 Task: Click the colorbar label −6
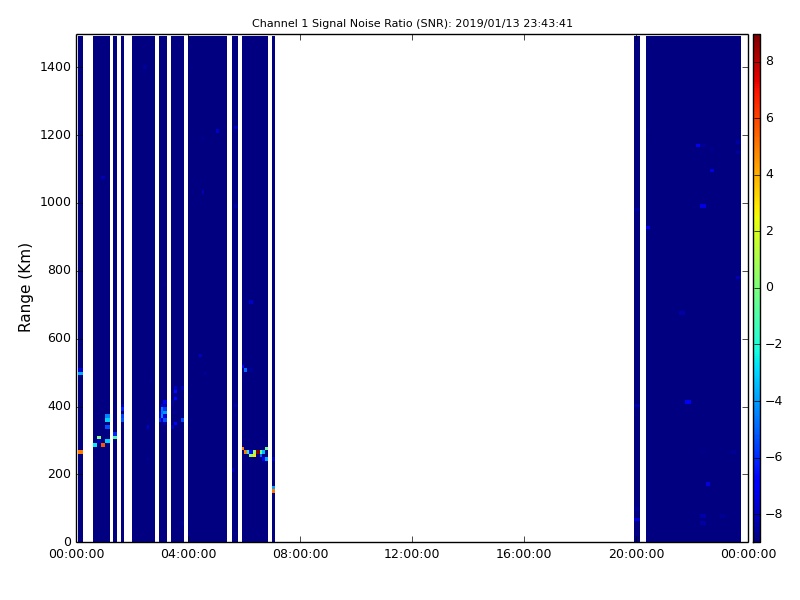click(x=774, y=457)
